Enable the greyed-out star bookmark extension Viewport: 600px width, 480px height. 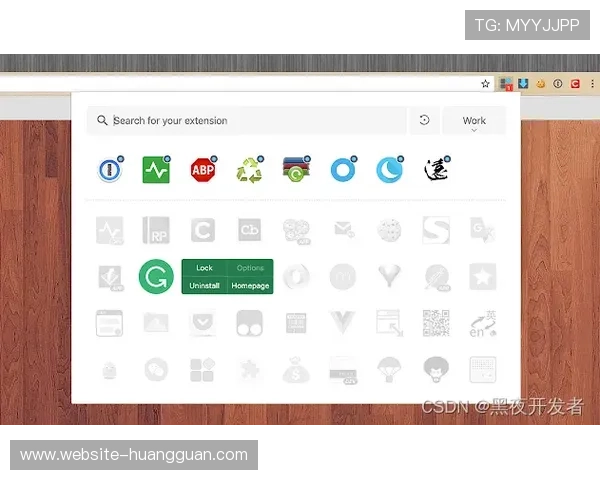pyautogui.click(x=483, y=276)
